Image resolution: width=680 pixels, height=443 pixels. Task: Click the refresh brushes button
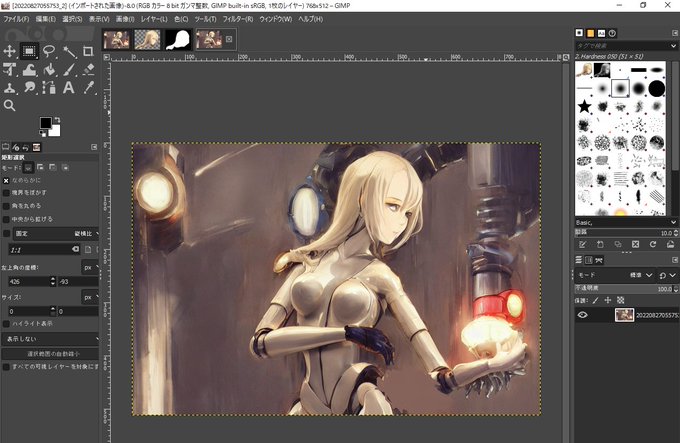click(653, 245)
